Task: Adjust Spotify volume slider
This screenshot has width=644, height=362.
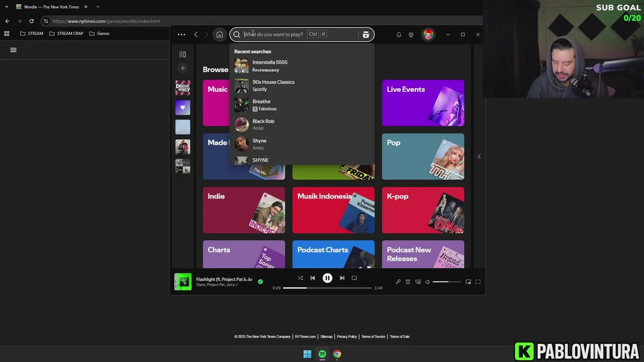Action: coord(447,282)
